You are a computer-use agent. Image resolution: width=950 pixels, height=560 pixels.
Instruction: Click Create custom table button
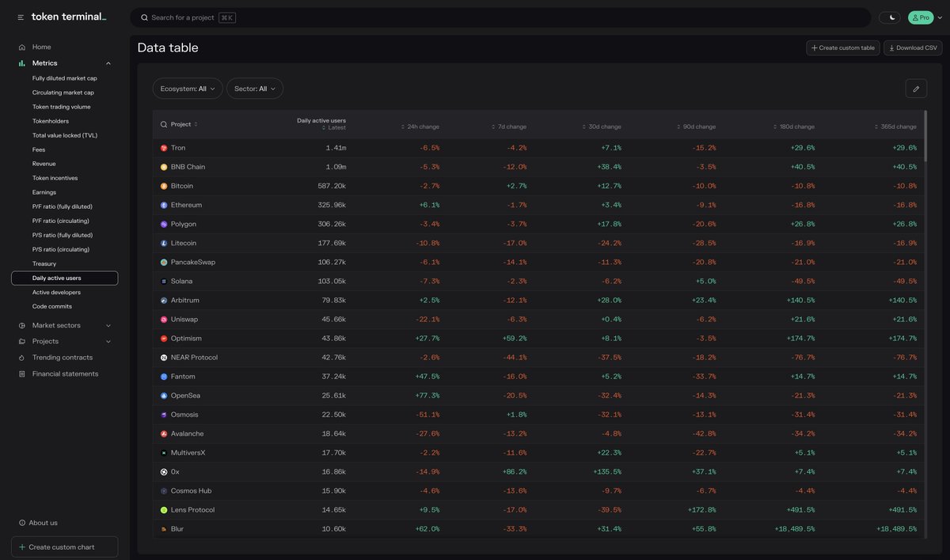(843, 48)
